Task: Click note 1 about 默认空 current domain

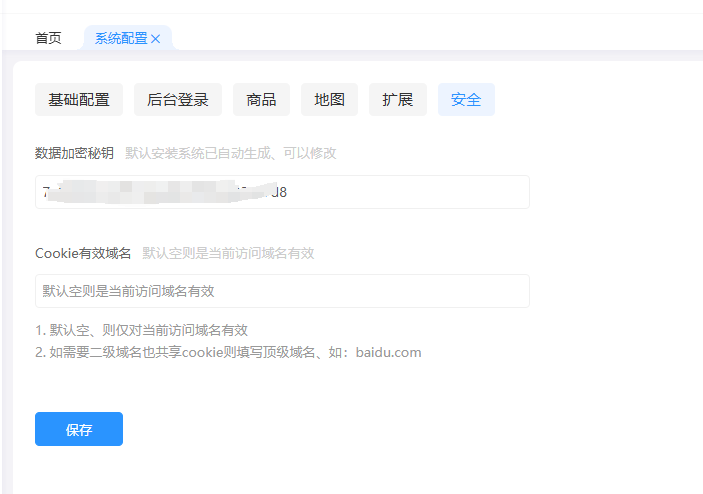Action: [x=141, y=330]
